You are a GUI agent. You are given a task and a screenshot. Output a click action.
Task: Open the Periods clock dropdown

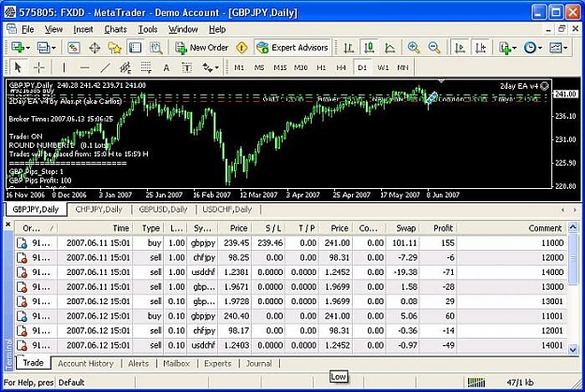point(533,48)
